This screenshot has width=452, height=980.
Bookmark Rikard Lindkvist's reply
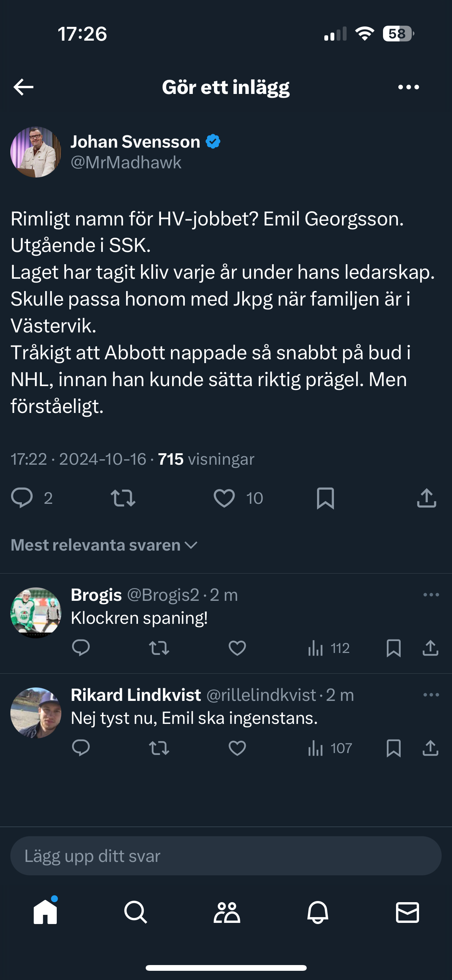tap(394, 748)
